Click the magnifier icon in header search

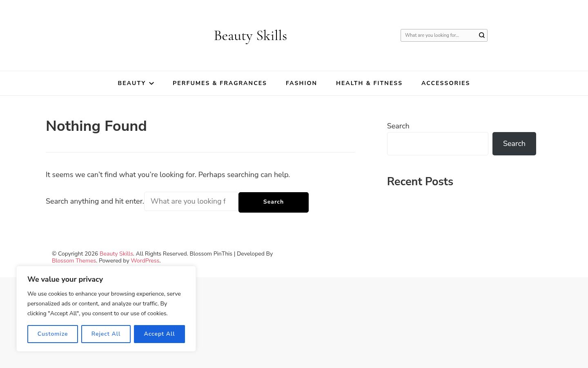(x=482, y=35)
